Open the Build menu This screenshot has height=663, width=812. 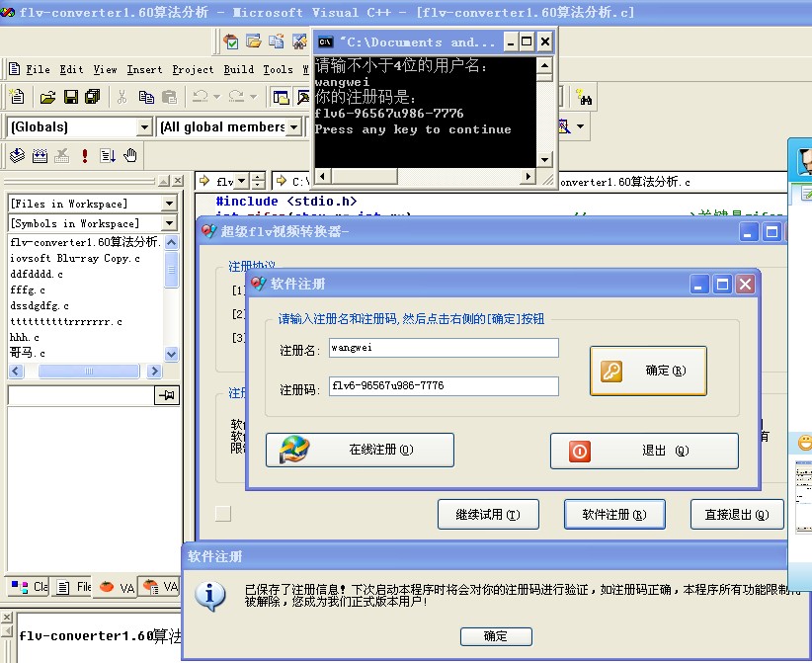tap(238, 69)
